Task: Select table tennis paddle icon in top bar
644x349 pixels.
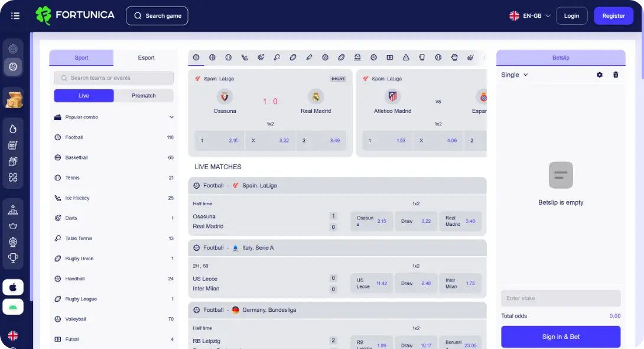Action: point(277,57)
